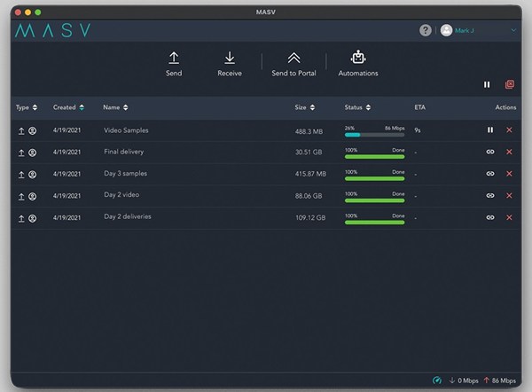Sort the list by Type column
The width and height of the screenshot is (532, 392).
pos(27,107)
